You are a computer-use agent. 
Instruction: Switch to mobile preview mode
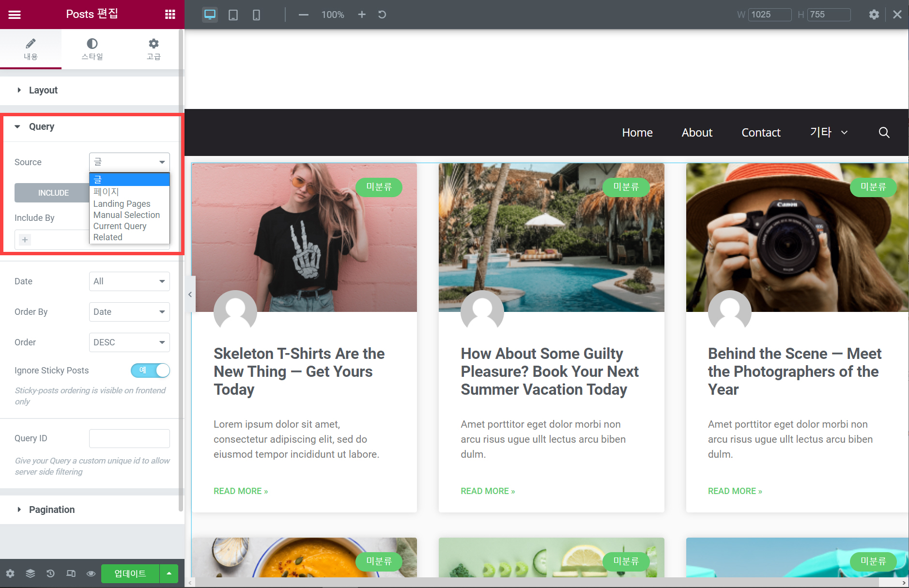(256, 15)
